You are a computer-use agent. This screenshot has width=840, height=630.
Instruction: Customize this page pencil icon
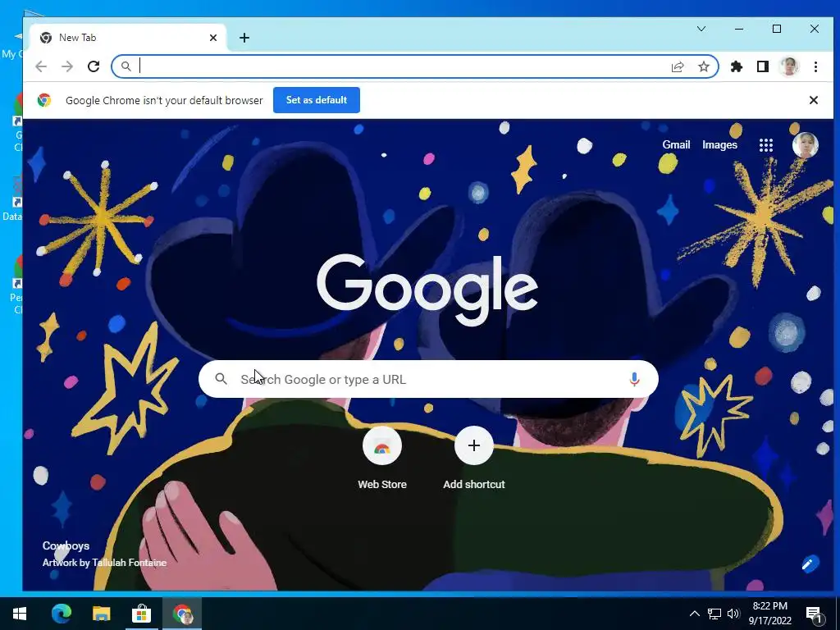tap(809, 564)
